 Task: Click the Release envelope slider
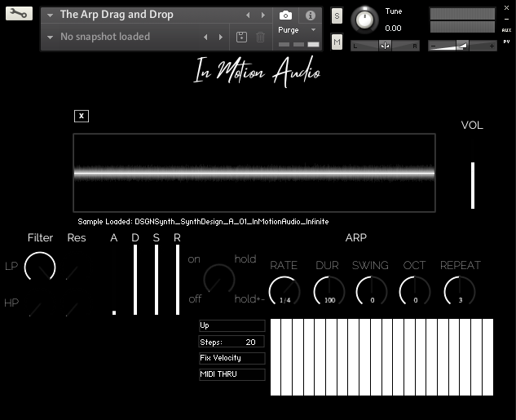(x=178, y=280)
